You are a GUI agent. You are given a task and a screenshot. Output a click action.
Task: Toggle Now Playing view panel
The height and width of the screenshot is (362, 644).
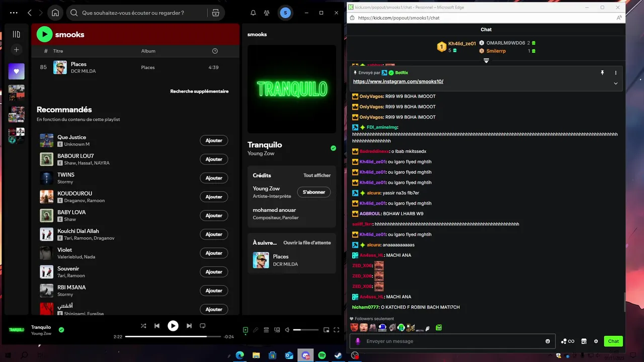click(x=246, y=330)
